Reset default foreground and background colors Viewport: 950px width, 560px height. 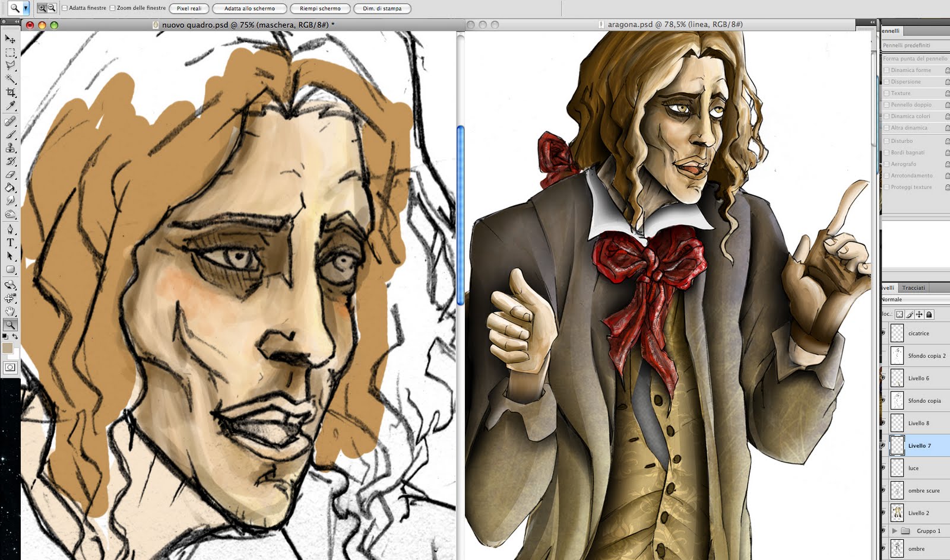click(5, 336)
